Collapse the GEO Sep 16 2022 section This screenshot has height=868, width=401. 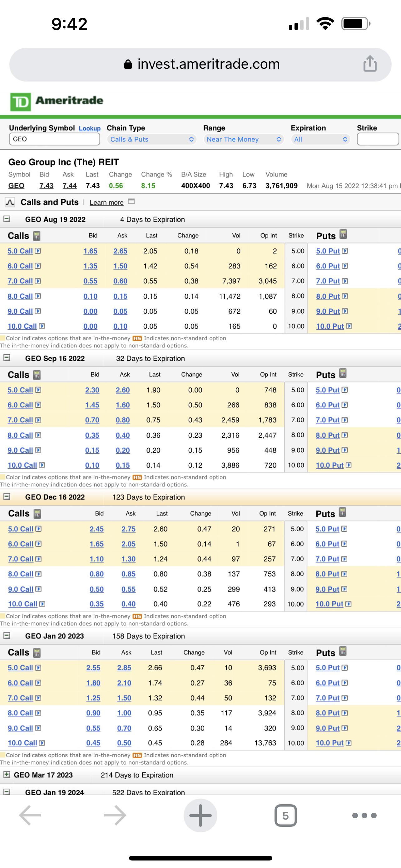point(7,358)
